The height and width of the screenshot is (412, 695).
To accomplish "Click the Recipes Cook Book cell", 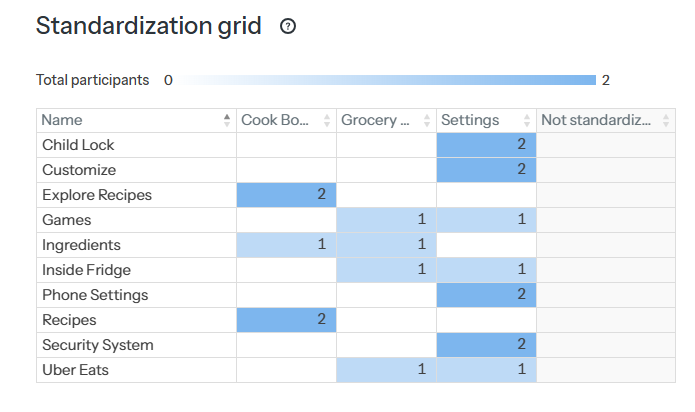I will pos(286,320).
